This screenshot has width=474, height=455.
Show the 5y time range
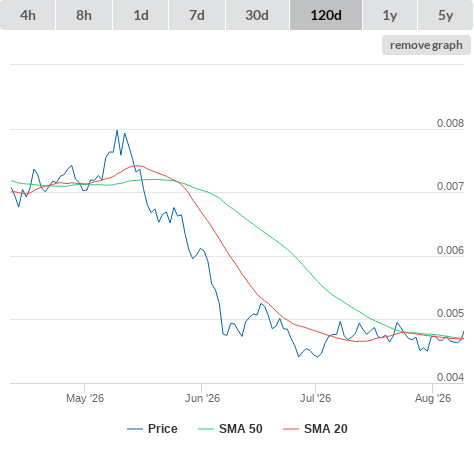445,15
